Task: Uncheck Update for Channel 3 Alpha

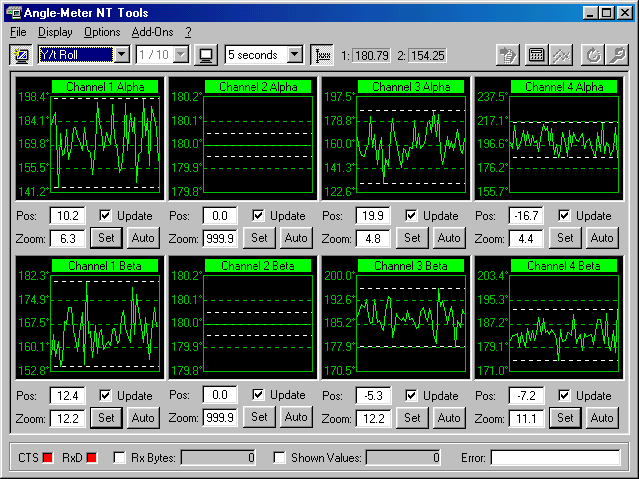Action: (x=411, y=215)
